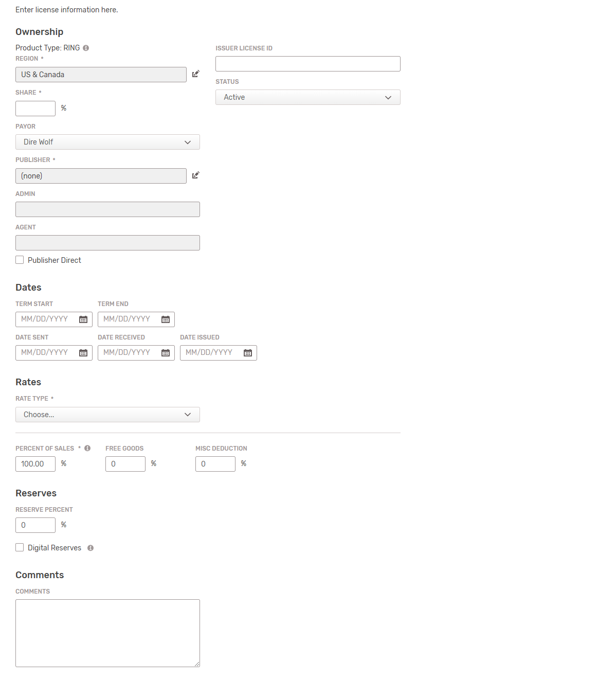The width and height of the screenshot is (616, 680).
Task: Open the Date Sent calendar icon
Action: (x=83, y=353)
